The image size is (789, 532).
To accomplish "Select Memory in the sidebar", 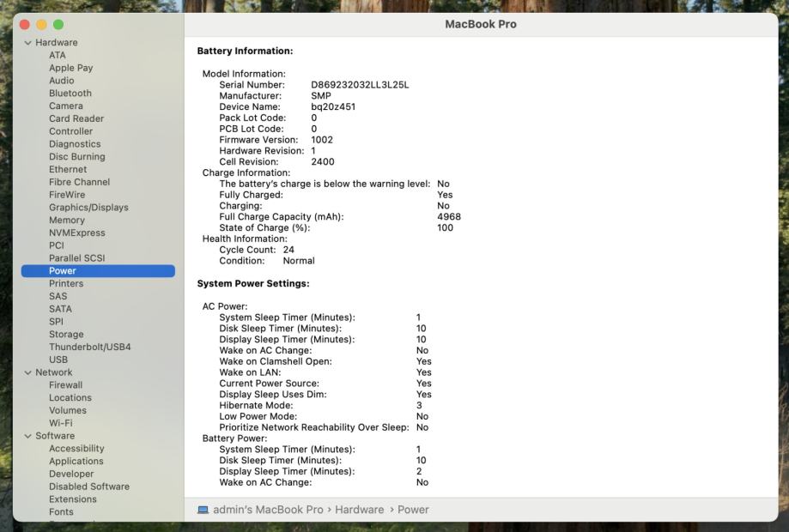I will coord(67,221).
